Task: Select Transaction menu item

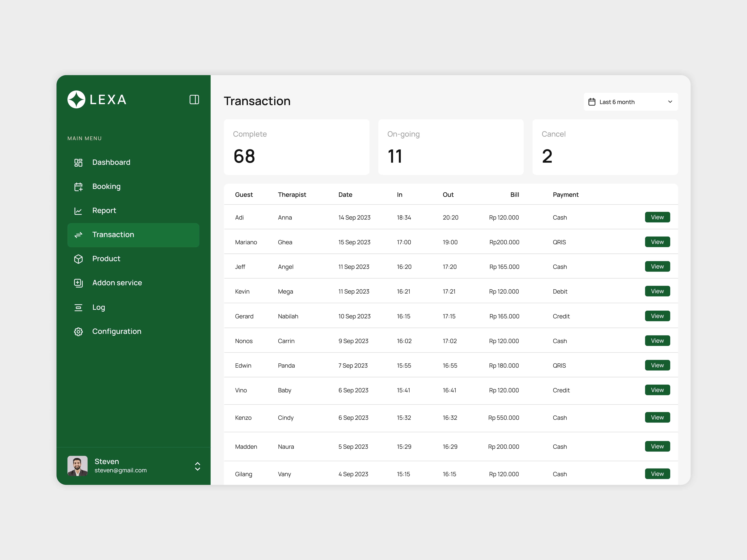Action: pyautogui.click(x=133, y=235)
